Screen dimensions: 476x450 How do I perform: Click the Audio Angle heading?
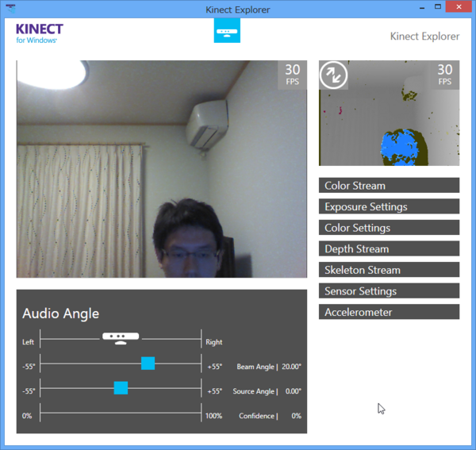click(x=61, y=313)
